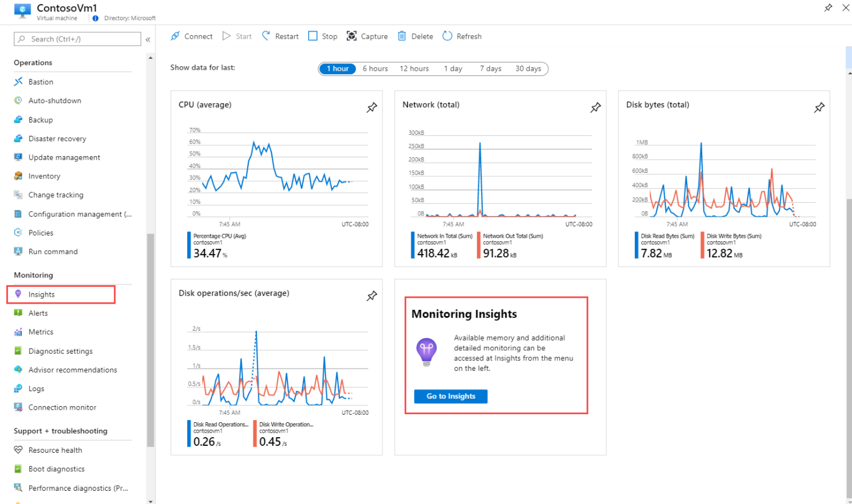Click the Go to Insights button

coord(450,396)
